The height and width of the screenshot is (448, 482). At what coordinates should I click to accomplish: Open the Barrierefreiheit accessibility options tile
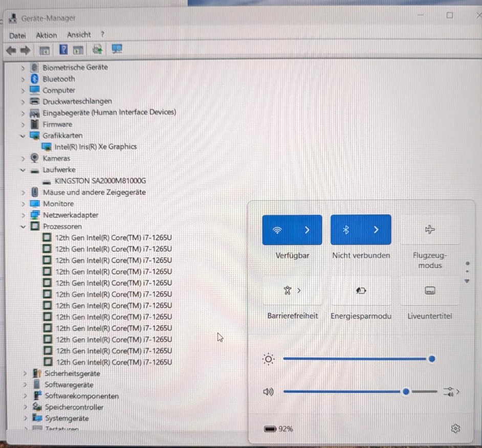point(292,290)
